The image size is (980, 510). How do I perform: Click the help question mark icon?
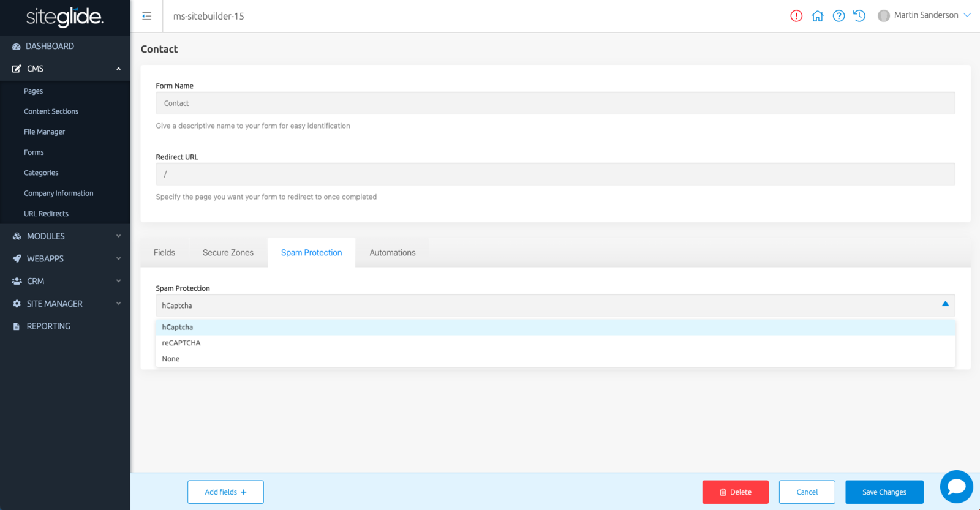(x=839, y=16)
